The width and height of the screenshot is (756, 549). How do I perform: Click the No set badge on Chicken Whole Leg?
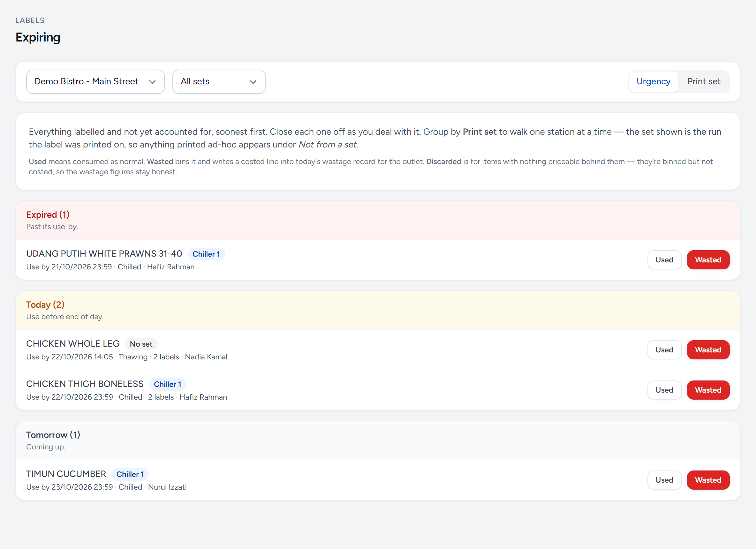(x=141, y=344)
